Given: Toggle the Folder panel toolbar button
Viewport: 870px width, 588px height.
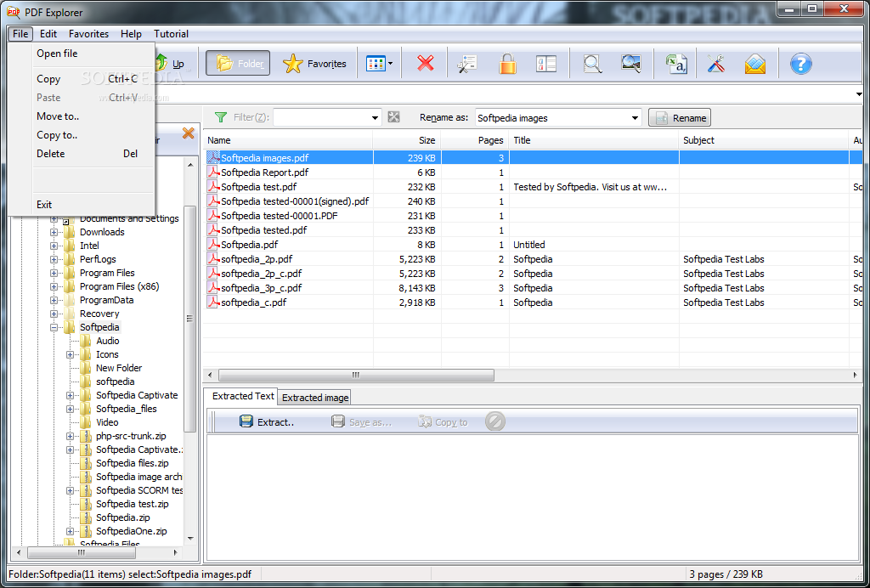Looking at the screenshot, I should click(238, 63).
